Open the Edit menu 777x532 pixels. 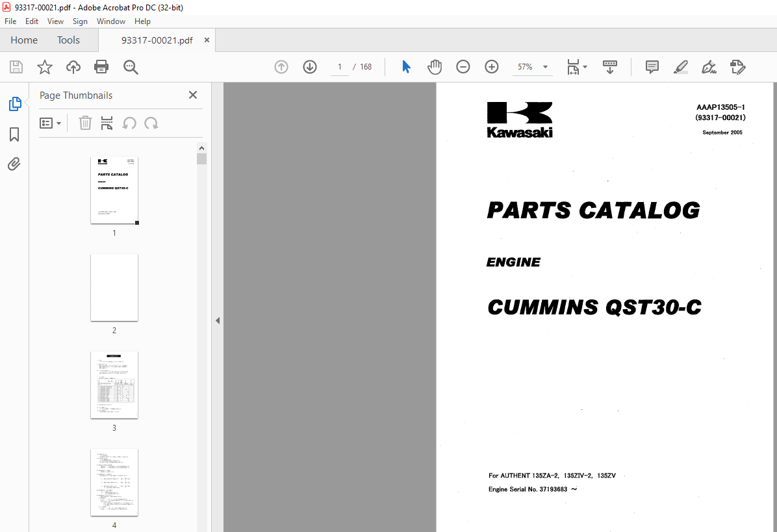32,21
